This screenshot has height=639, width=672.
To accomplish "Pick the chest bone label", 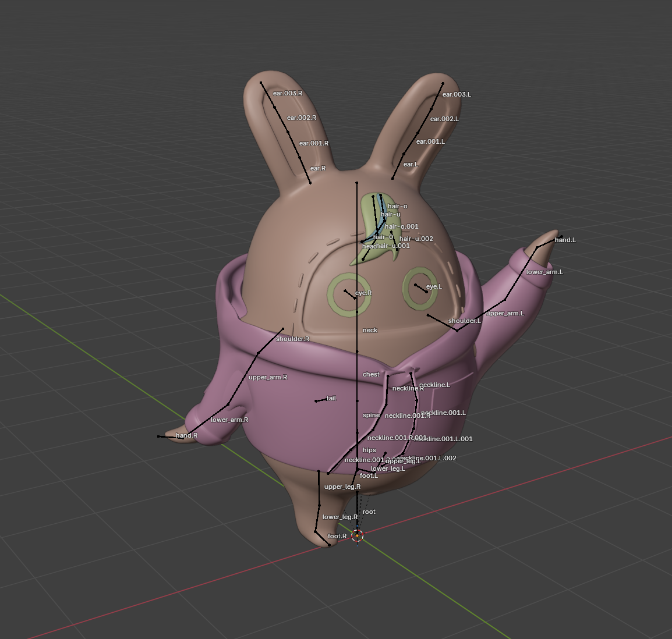I will point(371,374).
